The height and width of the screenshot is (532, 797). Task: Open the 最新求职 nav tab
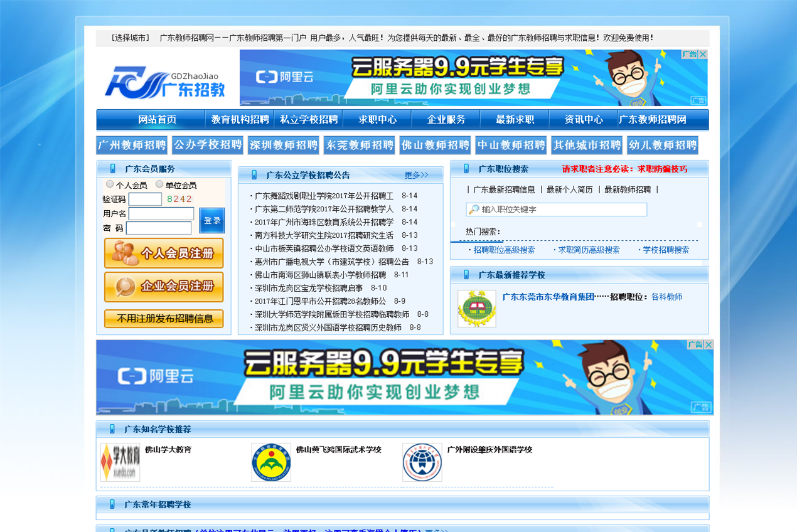(515, 120)
